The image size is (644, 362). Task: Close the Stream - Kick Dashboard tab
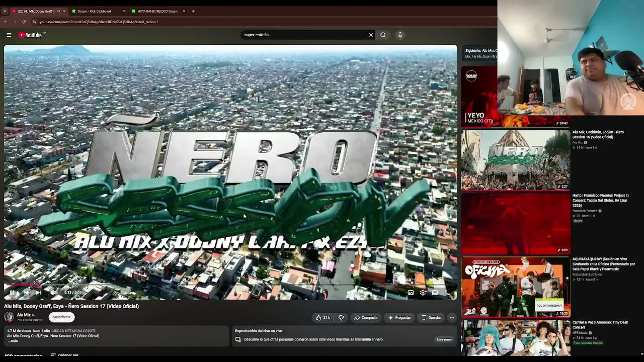124,11
